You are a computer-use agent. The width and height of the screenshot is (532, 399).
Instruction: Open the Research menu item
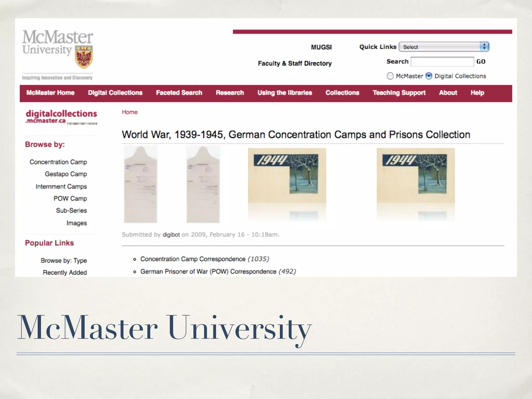point(230,93)
